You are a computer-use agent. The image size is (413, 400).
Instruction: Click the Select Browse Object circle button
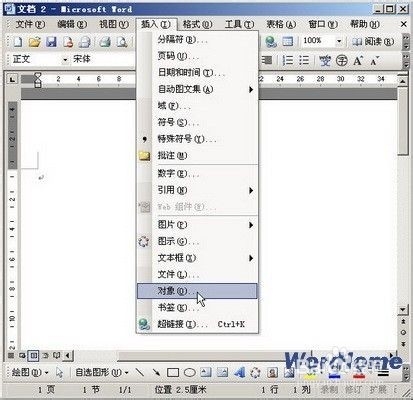[x=403, y=332]
